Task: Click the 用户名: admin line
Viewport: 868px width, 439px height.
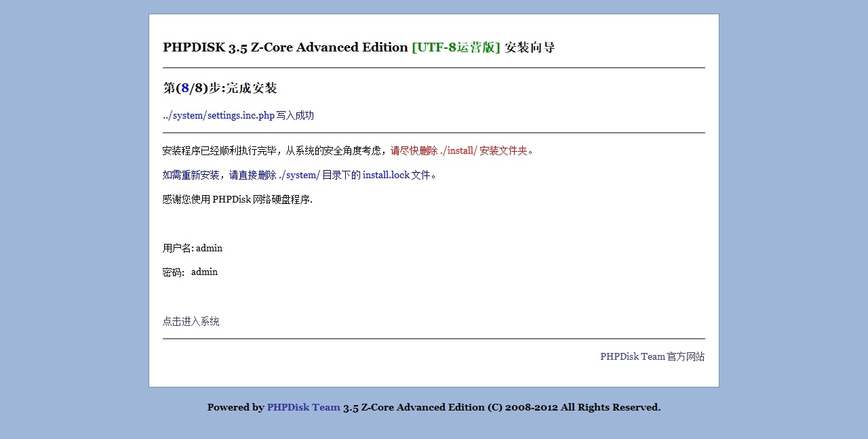Action: (193, 248)
